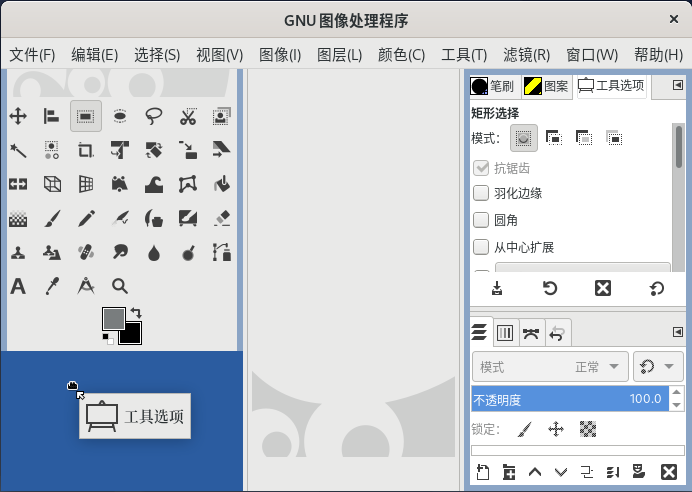This screenshot has width=692, height=492.
Task: Select the Free Select lasso tool
Action: point(154,116)
